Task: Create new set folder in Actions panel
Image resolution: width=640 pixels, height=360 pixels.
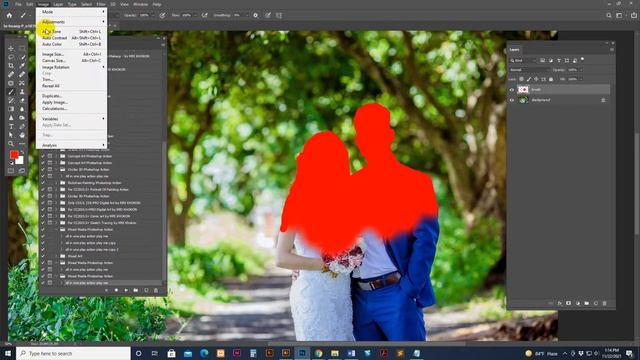Action: click(136, 290)
